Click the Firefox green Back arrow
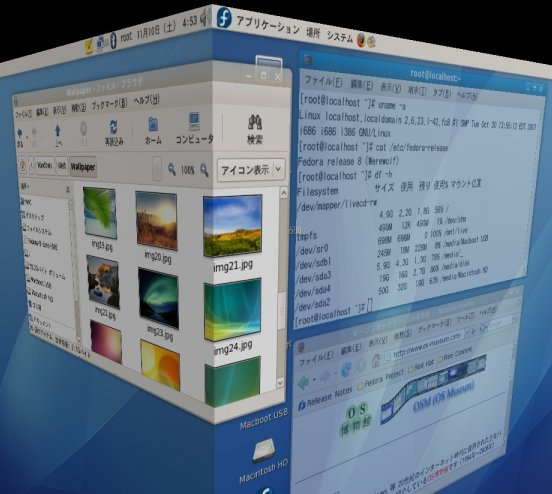 (303, 382)
